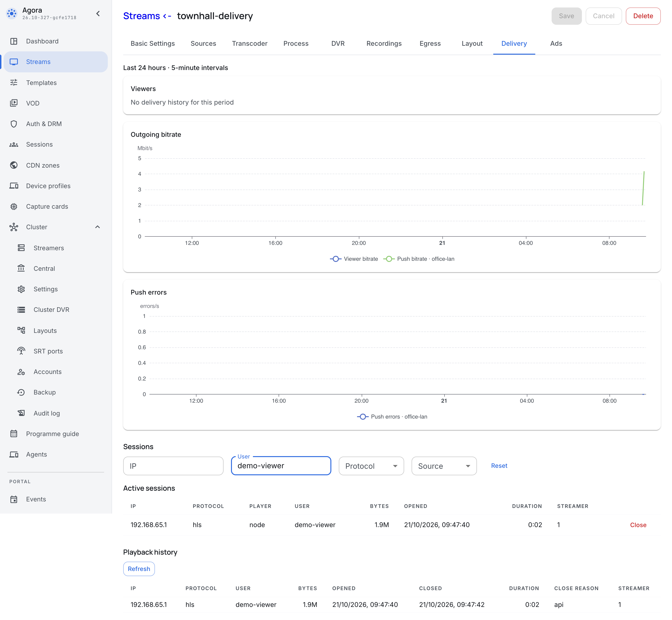Open the Cluster DVR storage icon

point(21,310)
